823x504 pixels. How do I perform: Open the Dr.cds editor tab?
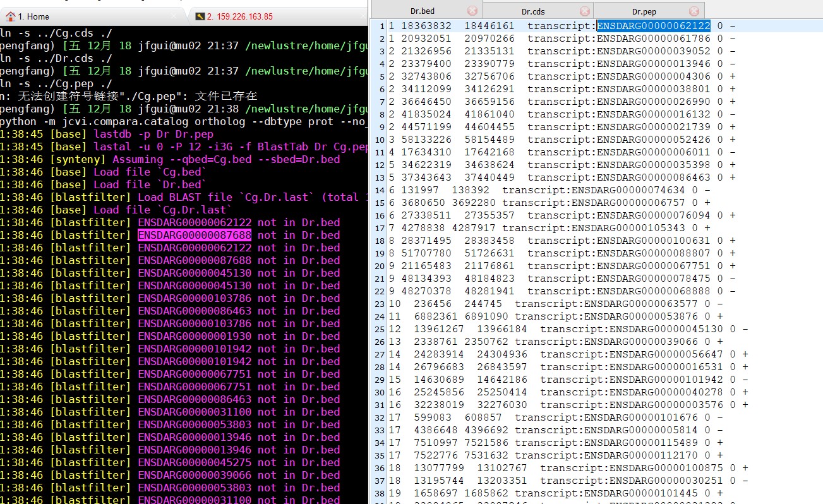click(x=538, y=11)
